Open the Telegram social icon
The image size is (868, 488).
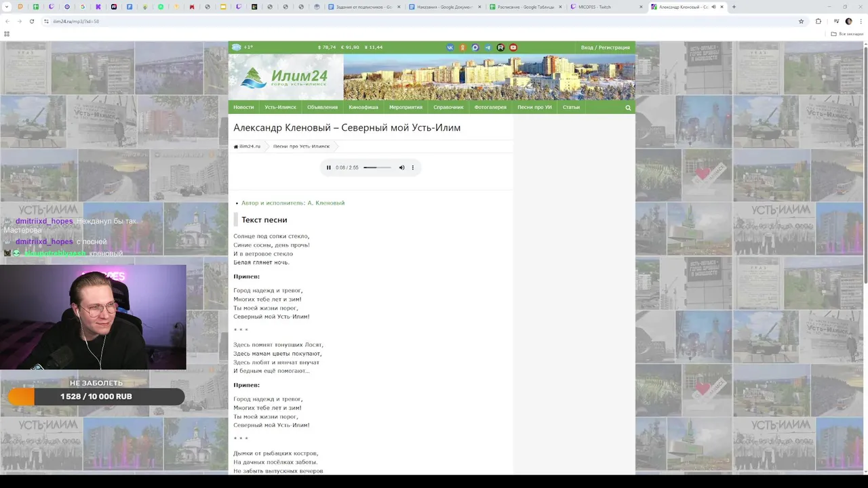coord(488,47)
